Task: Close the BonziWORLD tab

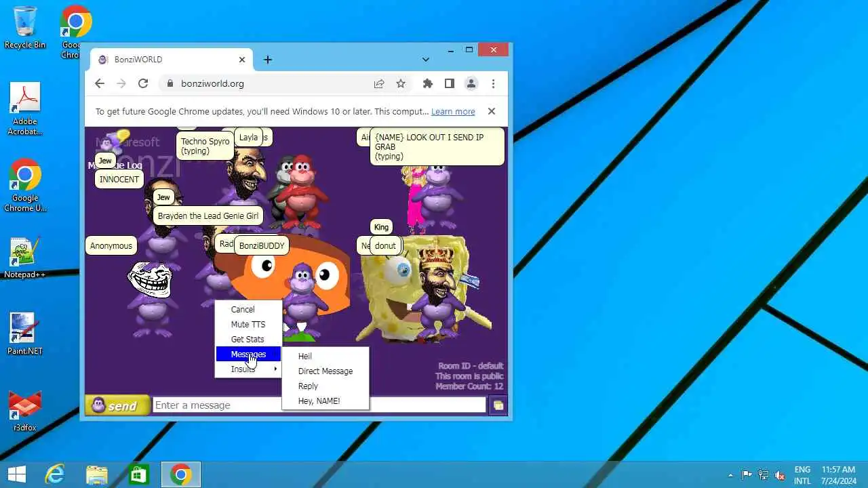Action: click(x=242, y=60)
